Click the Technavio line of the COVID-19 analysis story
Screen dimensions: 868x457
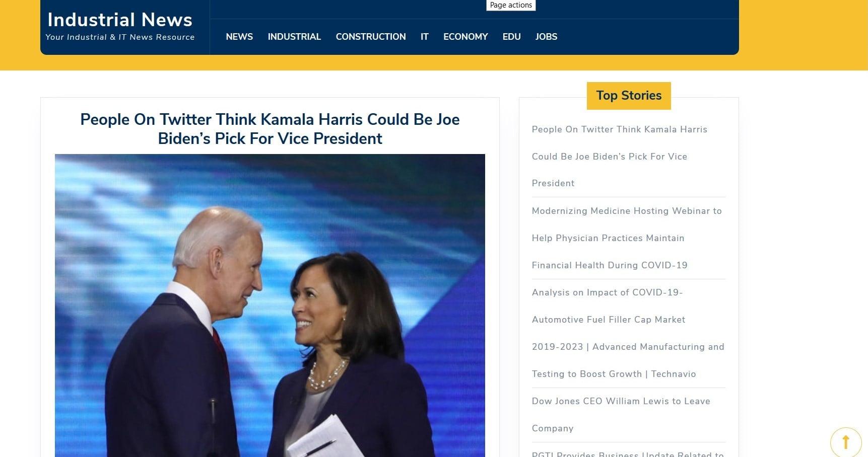614,374
